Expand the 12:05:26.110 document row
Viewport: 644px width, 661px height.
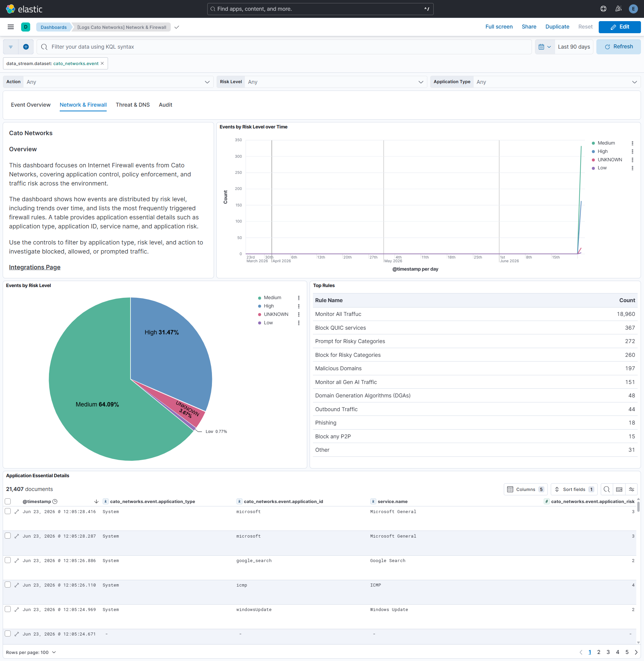pyautogui.click(x=16, y=585)
